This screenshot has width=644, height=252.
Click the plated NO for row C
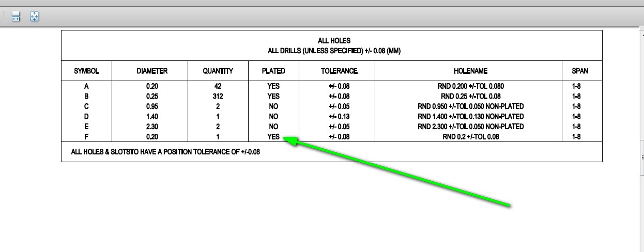click(273, 106)
